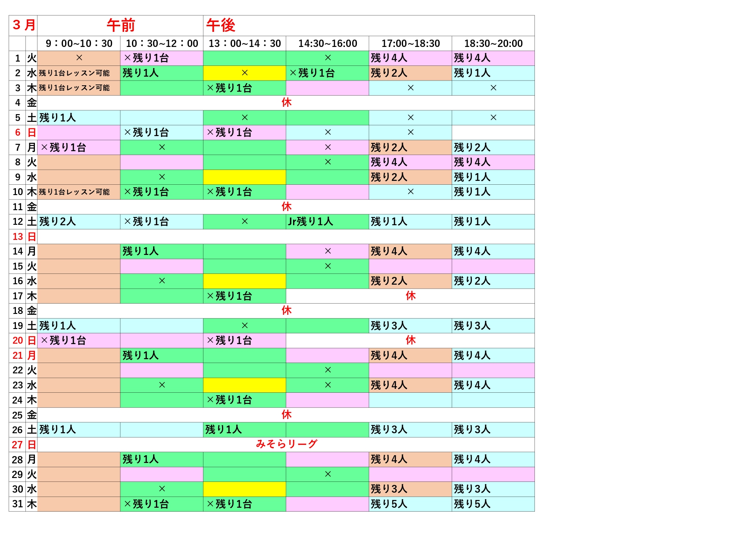Click 残り4人 at 18:30 on the 21st
The height and width of the screenshot is (534, 756).
tap(472, 355)
